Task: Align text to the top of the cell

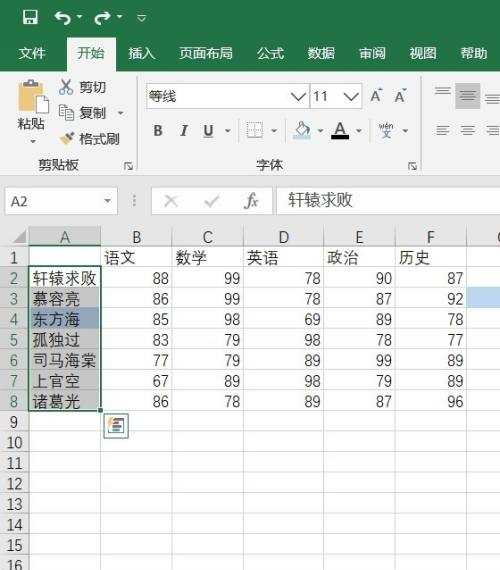Action: 443,91
